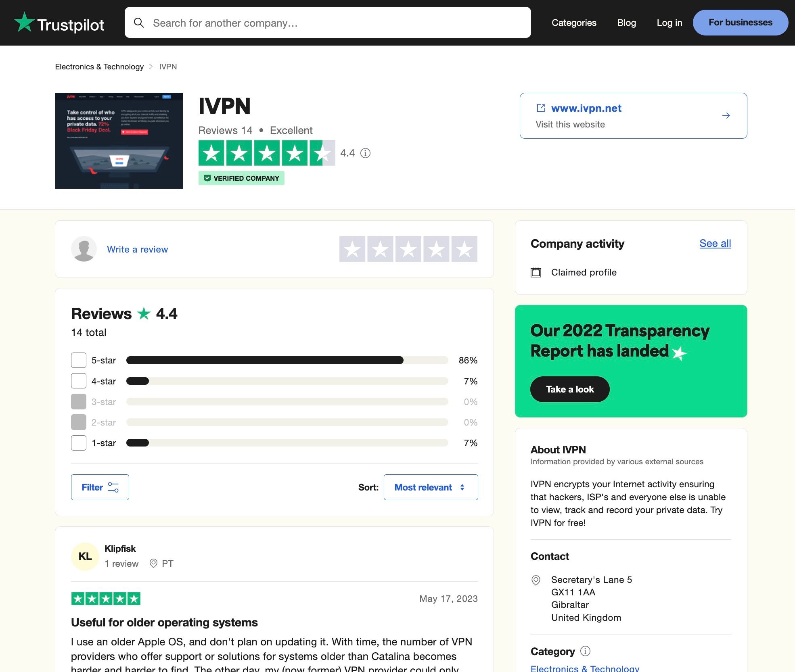Click the Filter button
795x672 pixels.
[x=100, y=487]
